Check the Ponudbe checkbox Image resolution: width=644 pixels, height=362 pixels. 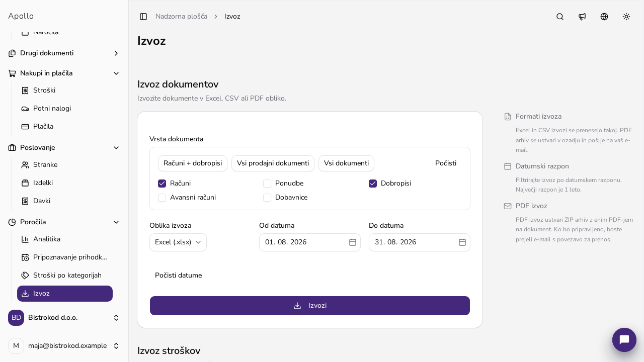click(x=267, y=184)
